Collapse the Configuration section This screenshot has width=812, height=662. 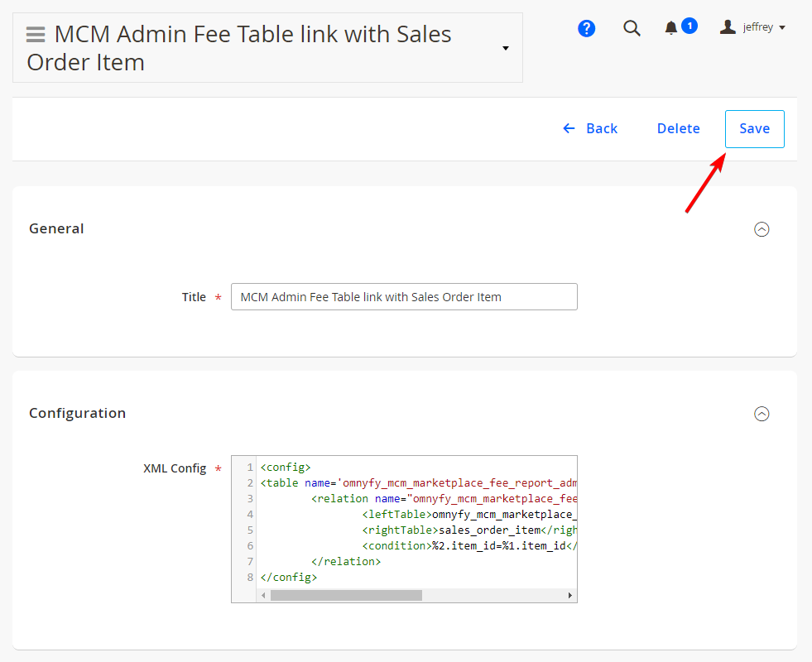tap(762, 414)
